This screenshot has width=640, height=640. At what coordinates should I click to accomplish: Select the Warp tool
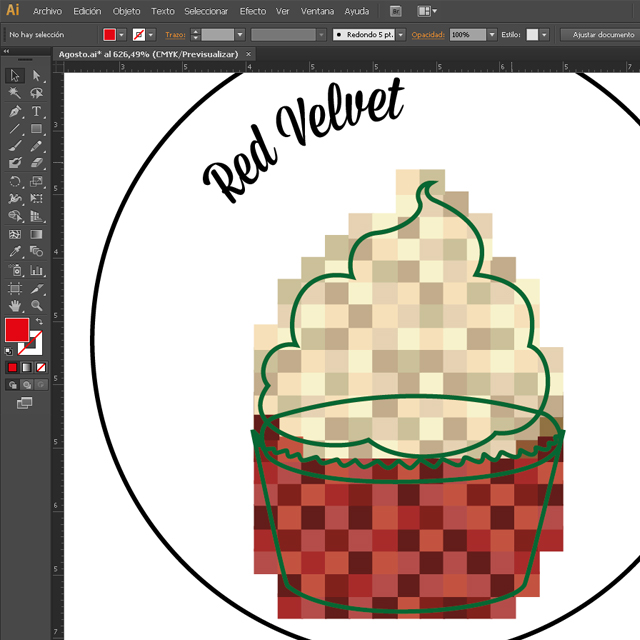[x=15, y=198]
